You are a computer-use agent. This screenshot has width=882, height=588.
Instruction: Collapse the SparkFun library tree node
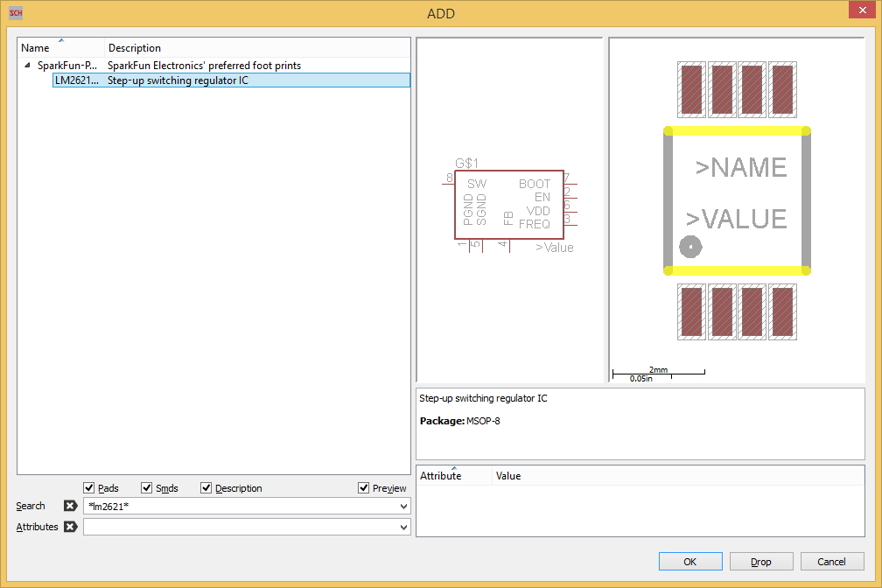pos(27,66)
